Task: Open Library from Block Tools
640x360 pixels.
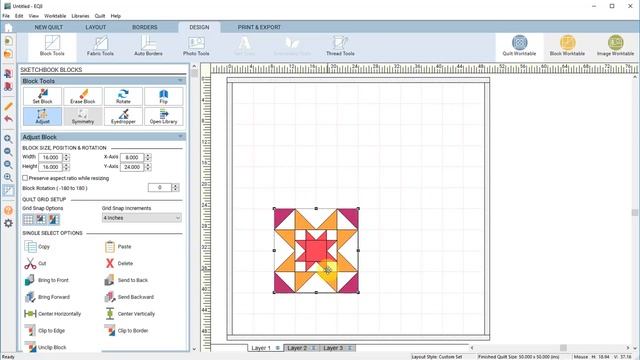Action: [x=163, y=116]
